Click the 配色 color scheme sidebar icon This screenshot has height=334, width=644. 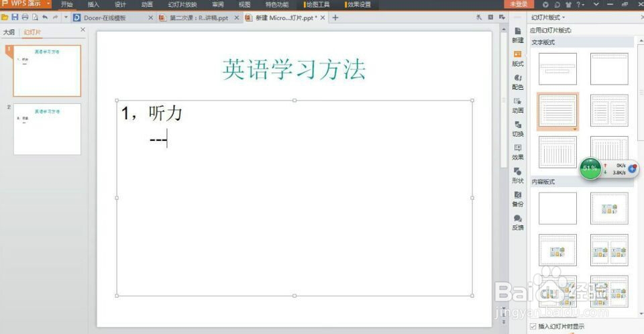(x=517, y=82)
